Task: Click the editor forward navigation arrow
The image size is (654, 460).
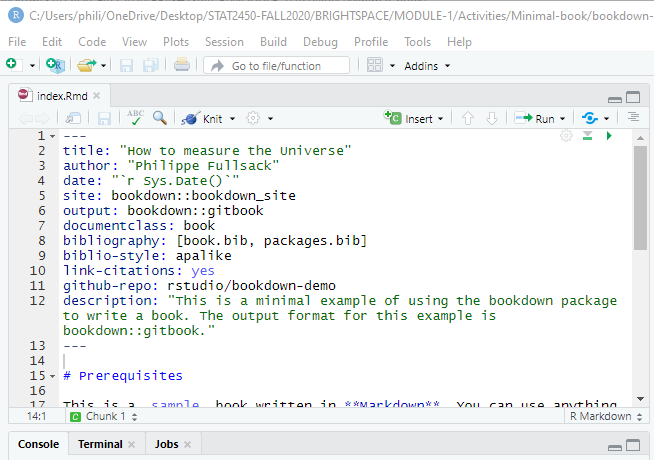Action: coord(42,119)
